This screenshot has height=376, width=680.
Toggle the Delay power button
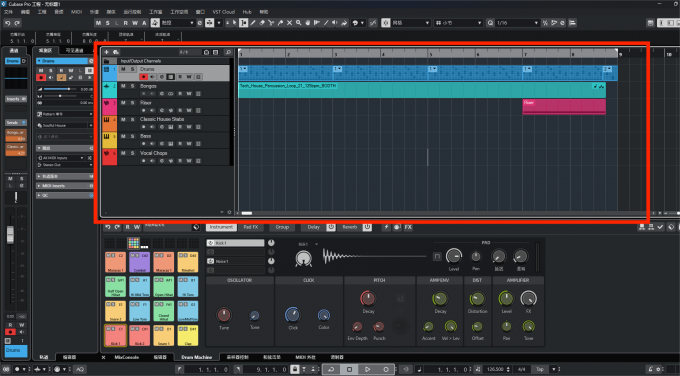pyautogui.click(x=331, y=227)
